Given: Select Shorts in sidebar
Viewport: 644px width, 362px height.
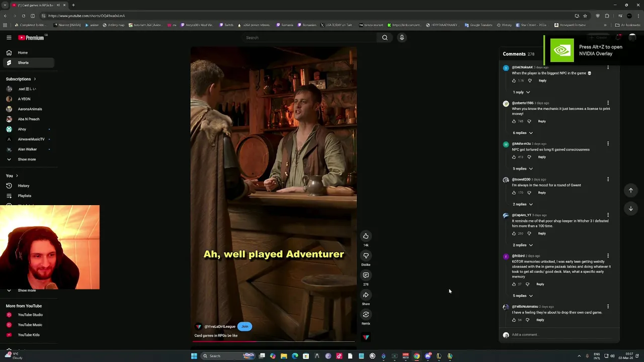Looking at the screenshot, I should pos(28,63).
